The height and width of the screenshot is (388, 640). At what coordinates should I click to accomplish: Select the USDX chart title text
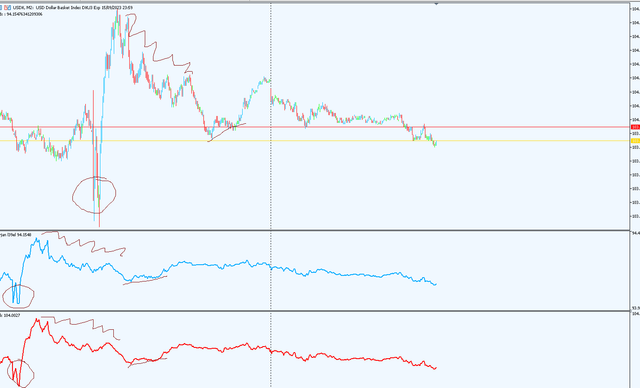pos(73,7)
